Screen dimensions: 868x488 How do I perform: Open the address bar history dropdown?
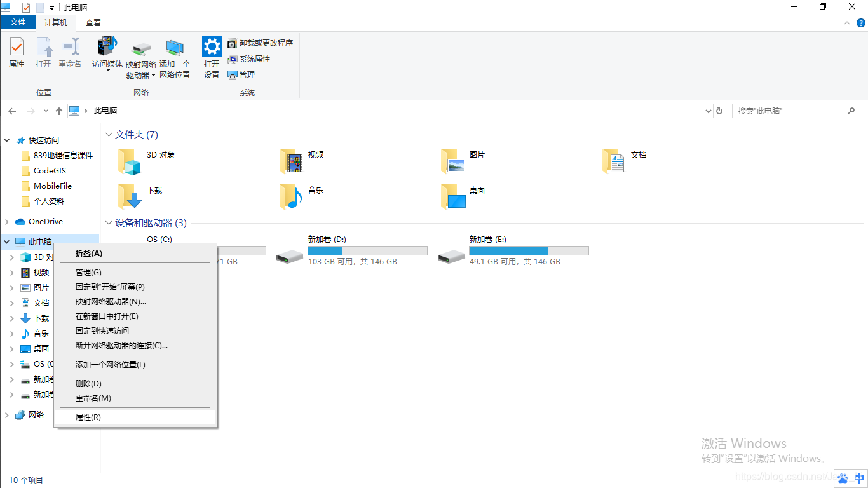pyautogui.click(x=709, y=111)
